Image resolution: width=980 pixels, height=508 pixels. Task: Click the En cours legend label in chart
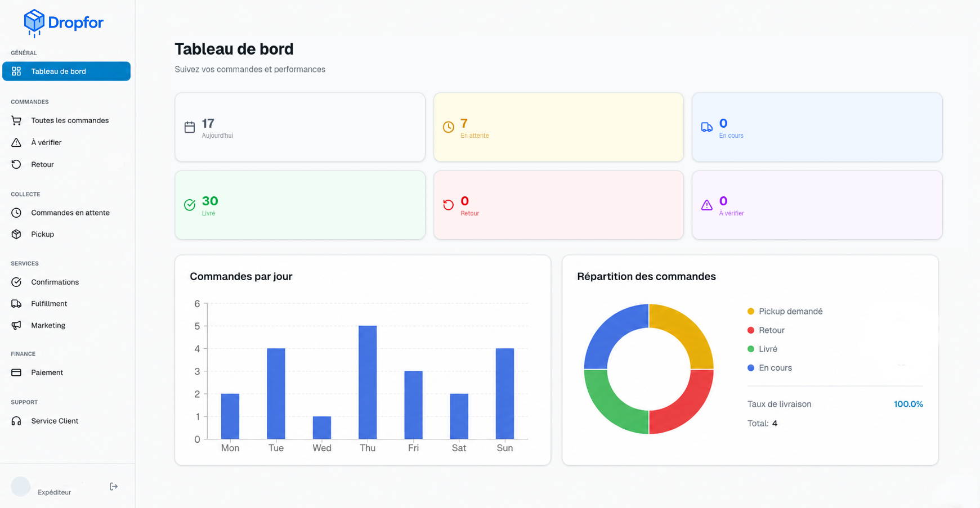pos(776,368)
